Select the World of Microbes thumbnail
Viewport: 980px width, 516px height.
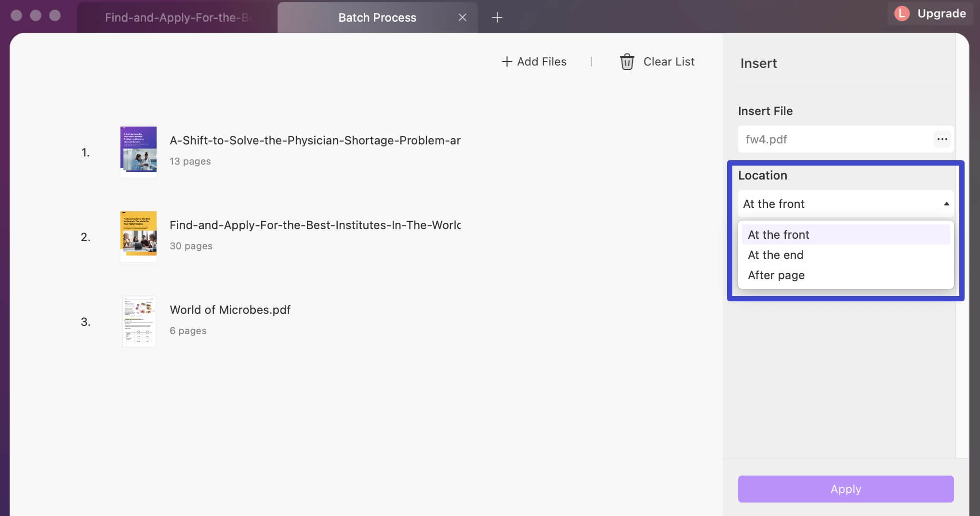click(139, 321)
